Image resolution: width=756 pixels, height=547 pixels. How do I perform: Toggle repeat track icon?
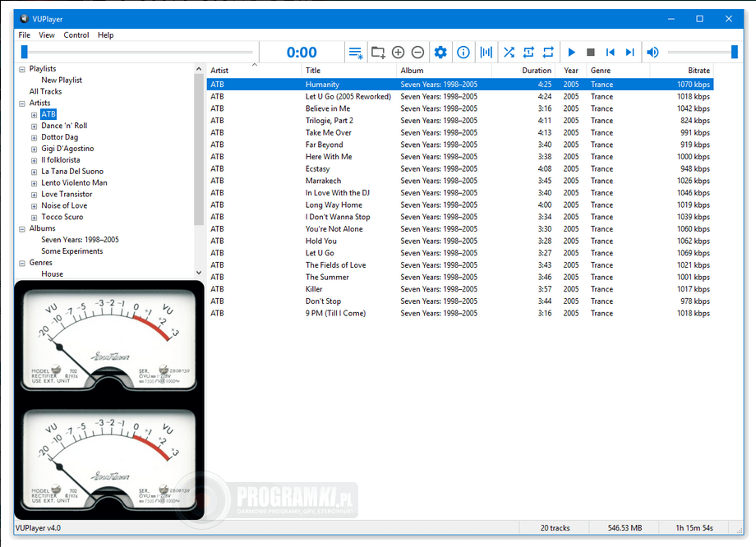(528, 53)
